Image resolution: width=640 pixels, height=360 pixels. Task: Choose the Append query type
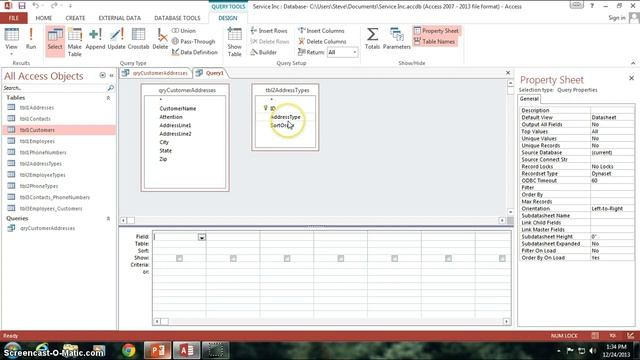pos(95,39)
